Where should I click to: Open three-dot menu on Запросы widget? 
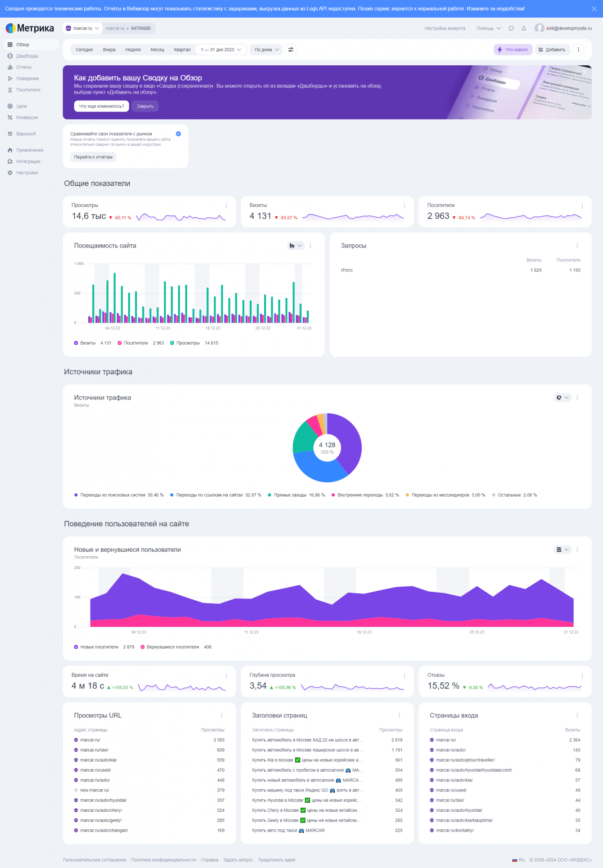pos(577,246)
